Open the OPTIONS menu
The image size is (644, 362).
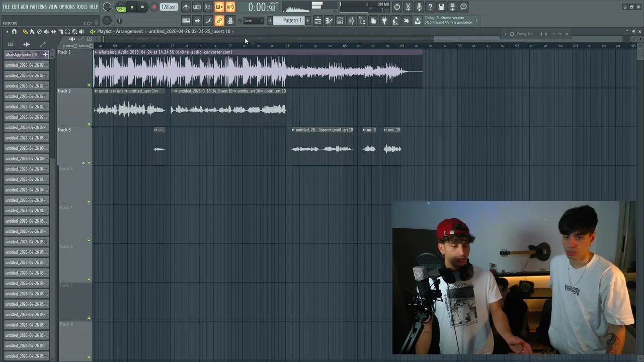click(x=66, y=7)
